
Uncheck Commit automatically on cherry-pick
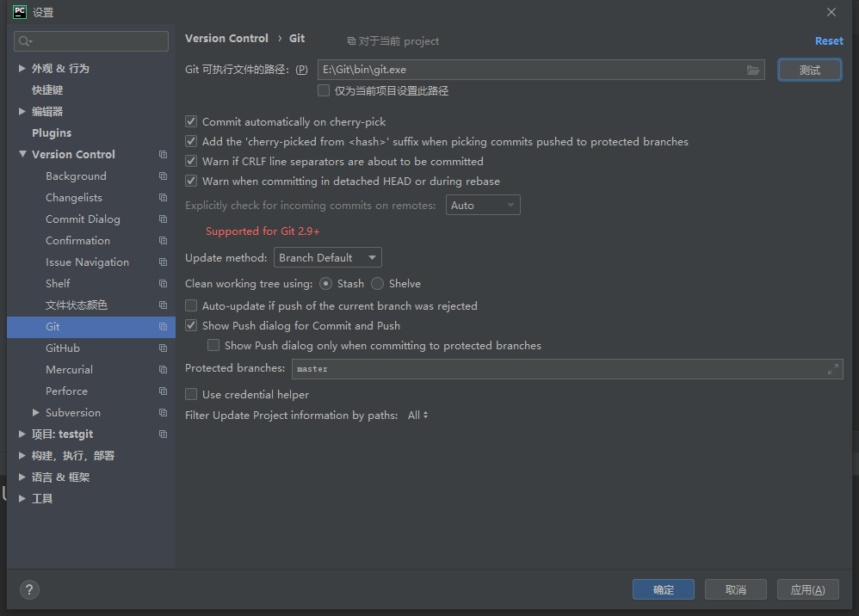pos(191,121)
